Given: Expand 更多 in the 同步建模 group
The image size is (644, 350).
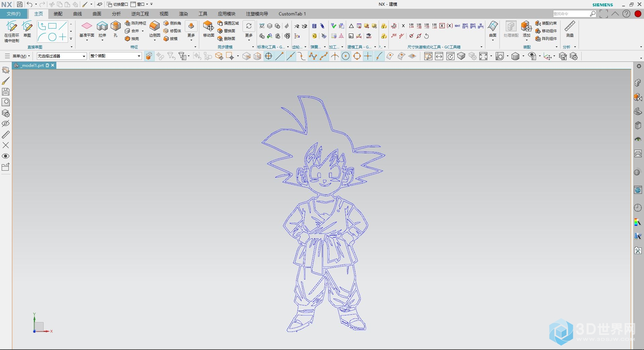Looking at the screenshot, I should (x=249, y=30).
